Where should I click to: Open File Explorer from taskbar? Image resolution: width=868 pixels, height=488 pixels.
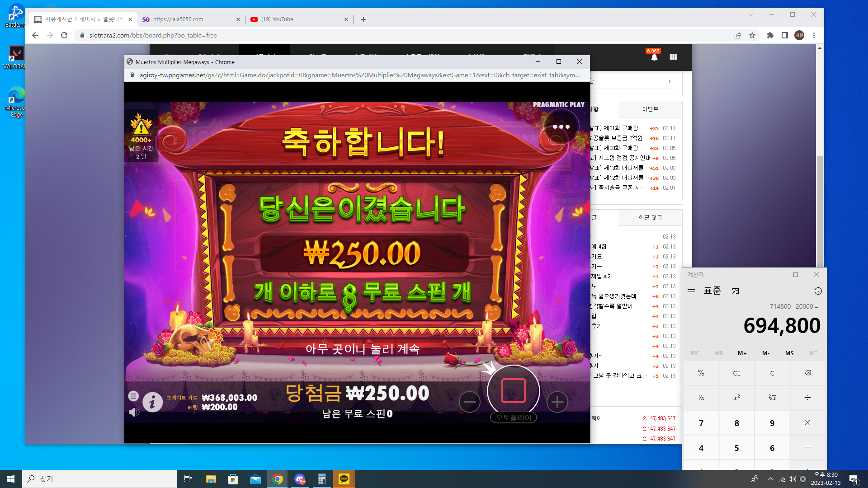pyautogui.click(x=211, y=479)
